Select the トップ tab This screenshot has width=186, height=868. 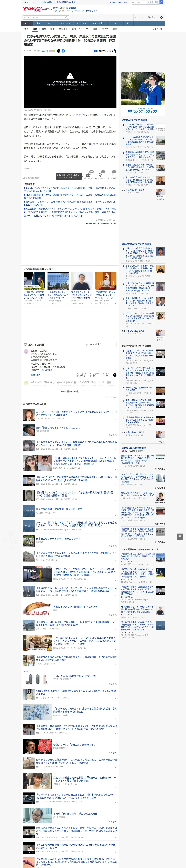pos(27,24)
